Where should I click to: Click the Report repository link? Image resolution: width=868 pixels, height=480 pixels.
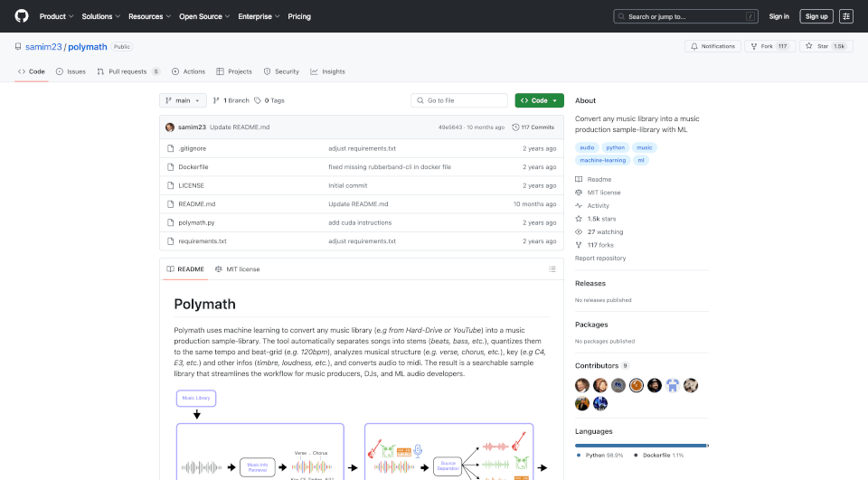tap(600, 258)
